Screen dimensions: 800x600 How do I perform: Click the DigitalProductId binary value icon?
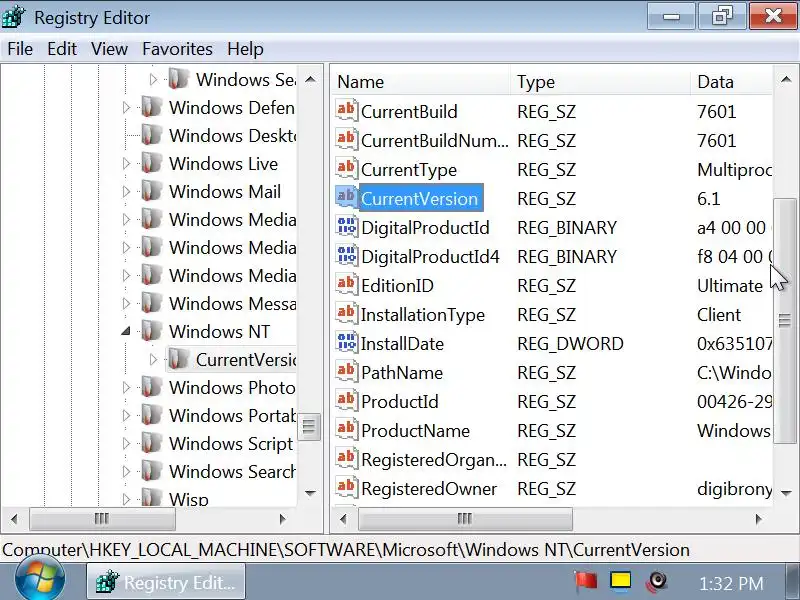[346, 227]
